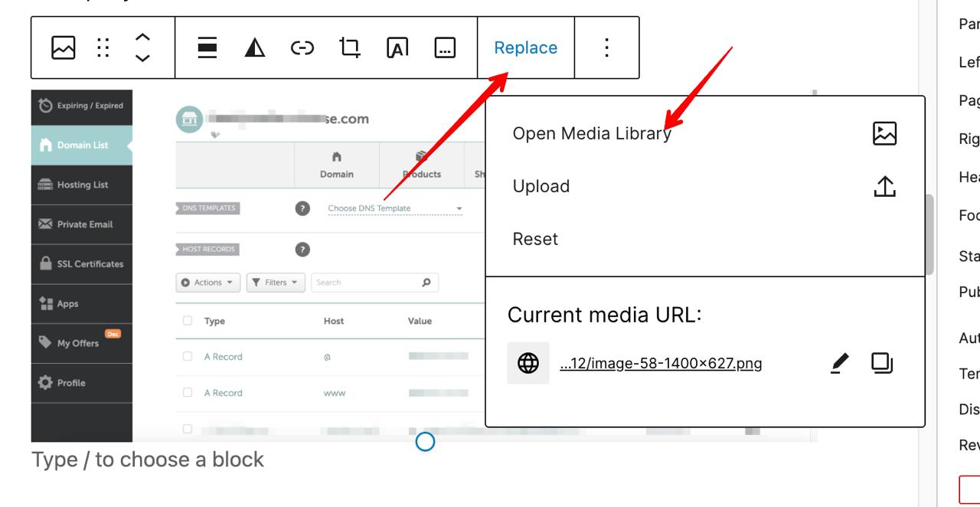
Task: Select the crop image tool
Action: point(350,47)
